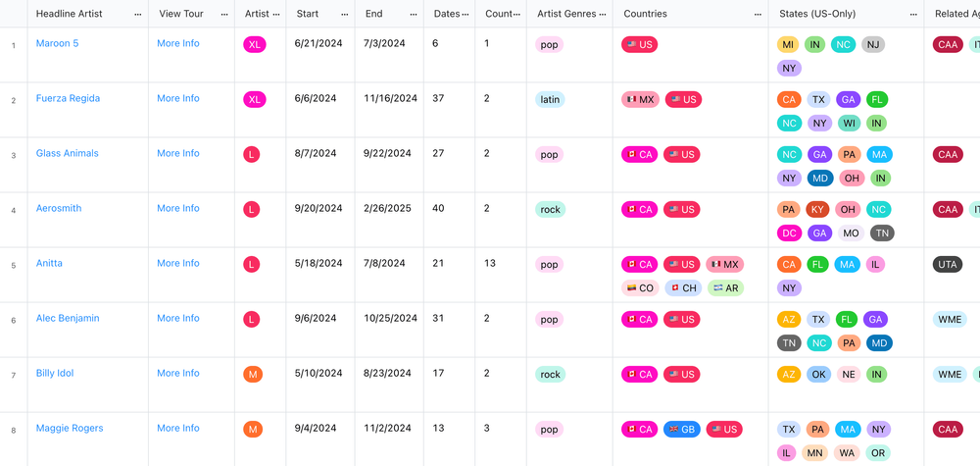
Task: Click the WME agency tag for Alec Benjamin
Action: click(950, 320)
